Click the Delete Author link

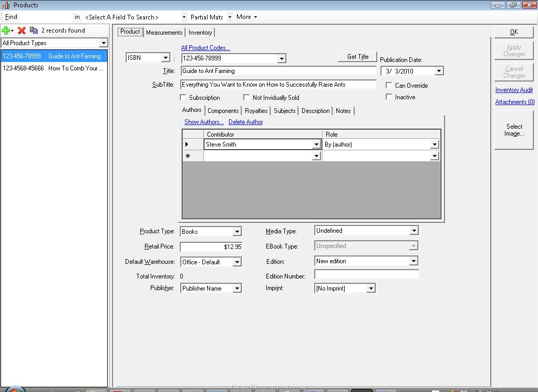pos(246,122)
